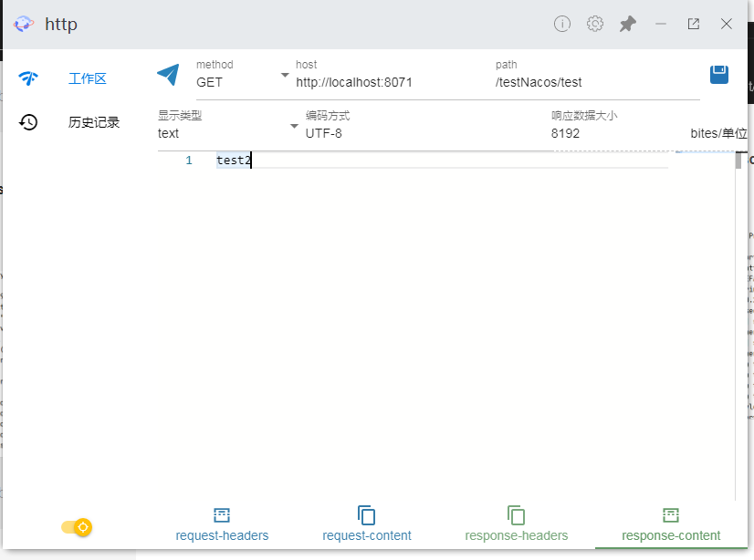754x560 pixels.
Task: Close the http window
Action: coord(726,24)
